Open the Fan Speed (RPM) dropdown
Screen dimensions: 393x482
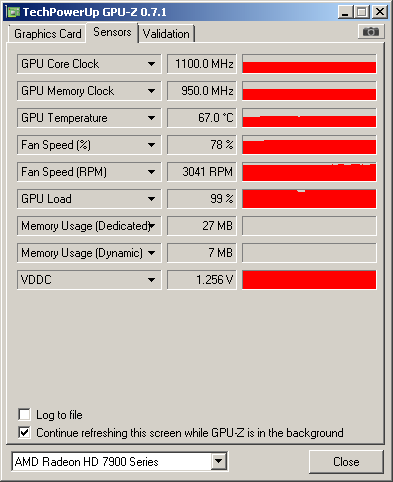point(151,172)
